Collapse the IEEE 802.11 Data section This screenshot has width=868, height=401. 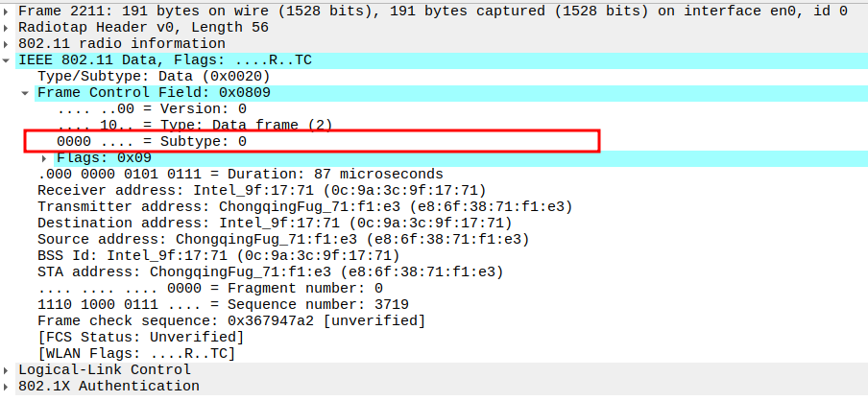click(x=9, y=60)
